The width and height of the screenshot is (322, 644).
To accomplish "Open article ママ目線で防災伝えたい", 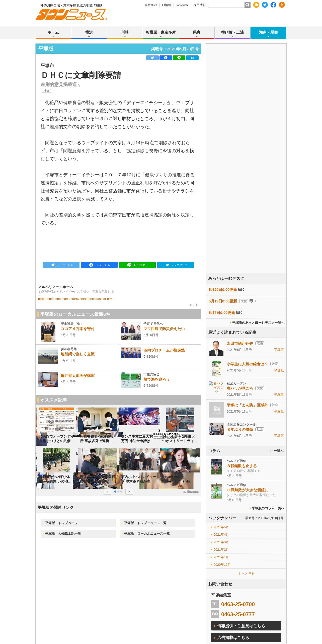I will point(164,329).
